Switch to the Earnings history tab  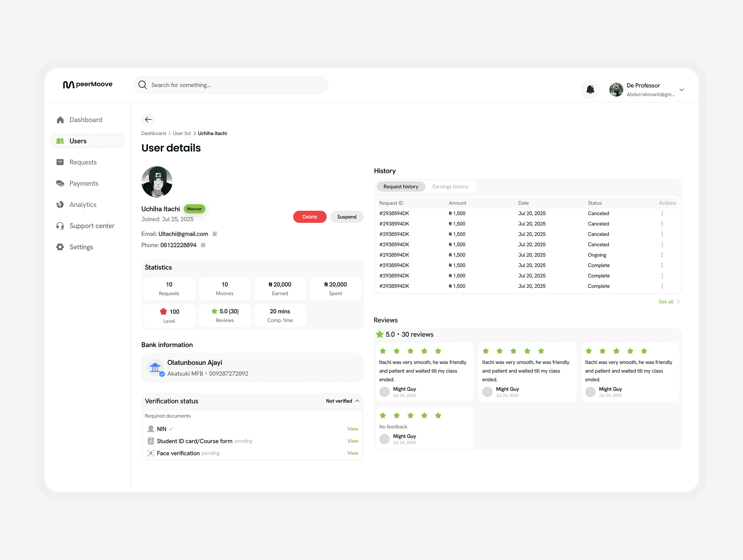(450, 186)
